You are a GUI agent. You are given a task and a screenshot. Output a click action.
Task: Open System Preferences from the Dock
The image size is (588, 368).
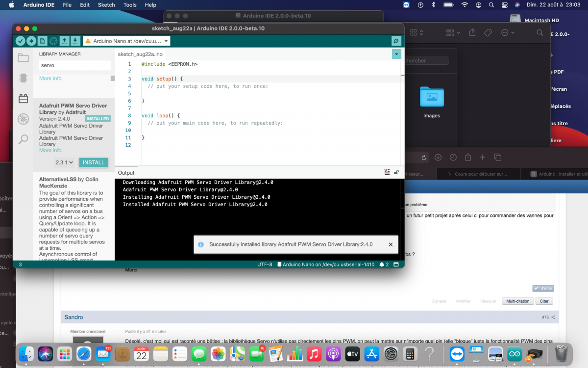tap(391, 354)
